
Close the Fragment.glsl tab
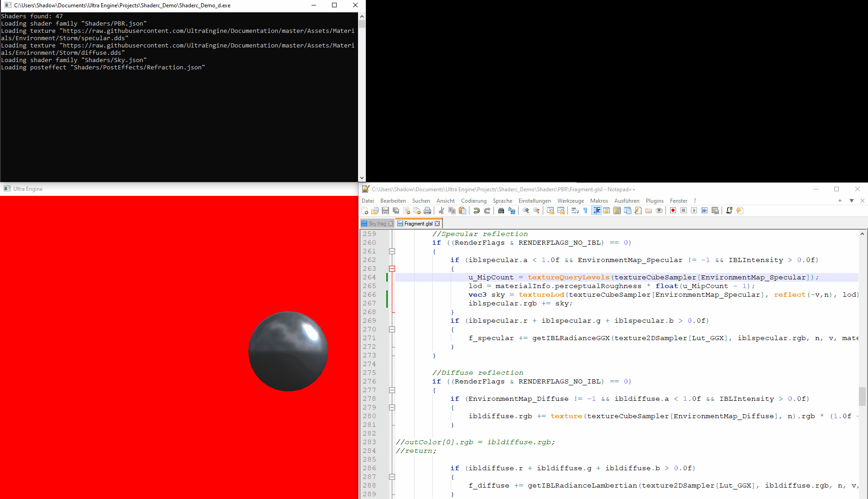click(437, 223)
